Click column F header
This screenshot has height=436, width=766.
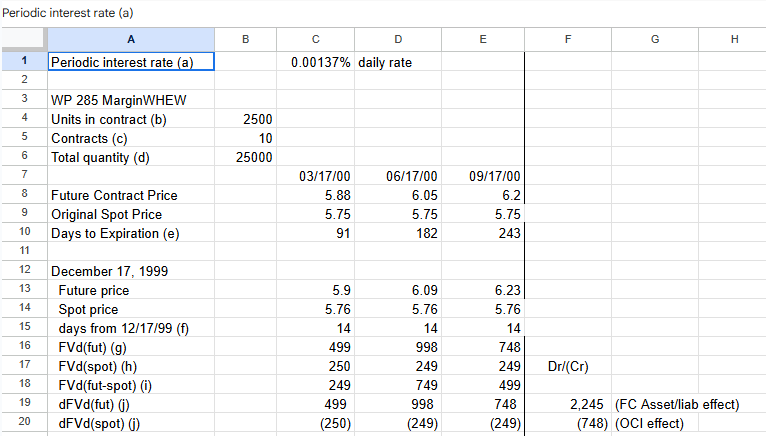pyautogui.click(x=567, y=39)
